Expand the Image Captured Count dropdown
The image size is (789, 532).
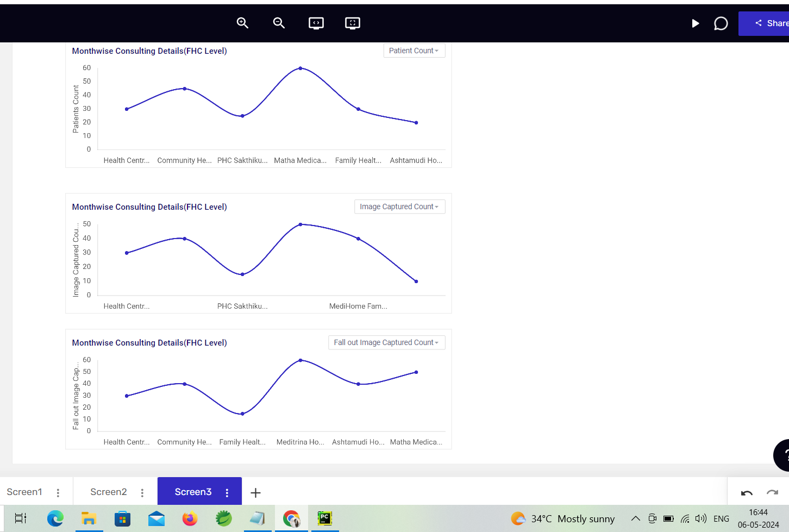point(399,206)
